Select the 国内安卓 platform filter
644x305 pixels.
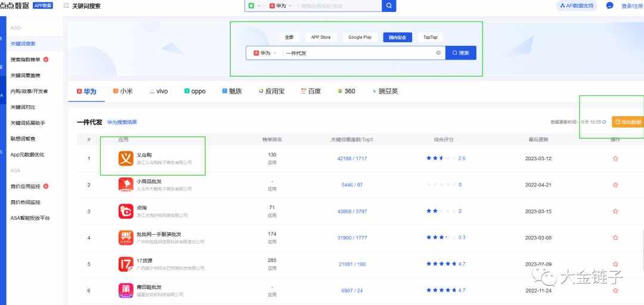[x=398, y=37]
